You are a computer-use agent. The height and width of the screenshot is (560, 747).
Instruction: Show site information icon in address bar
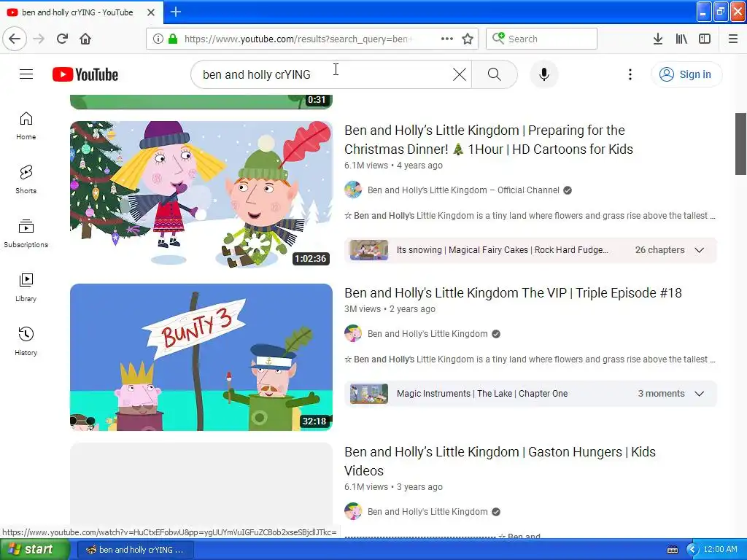pos(158,39)
